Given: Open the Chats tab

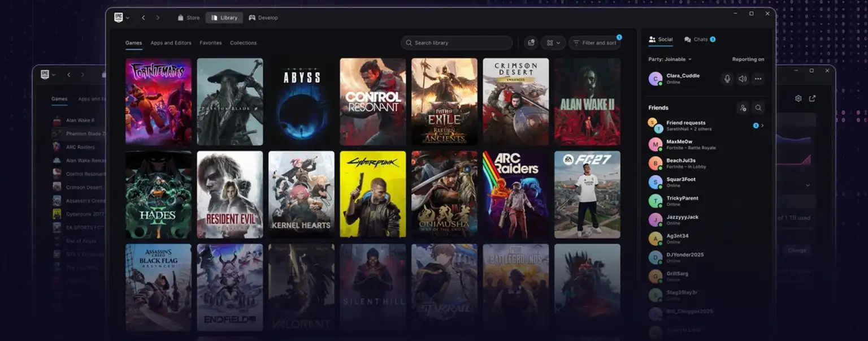Looking at the screenshot, I should pyautogui.click(x=700, y=40).
